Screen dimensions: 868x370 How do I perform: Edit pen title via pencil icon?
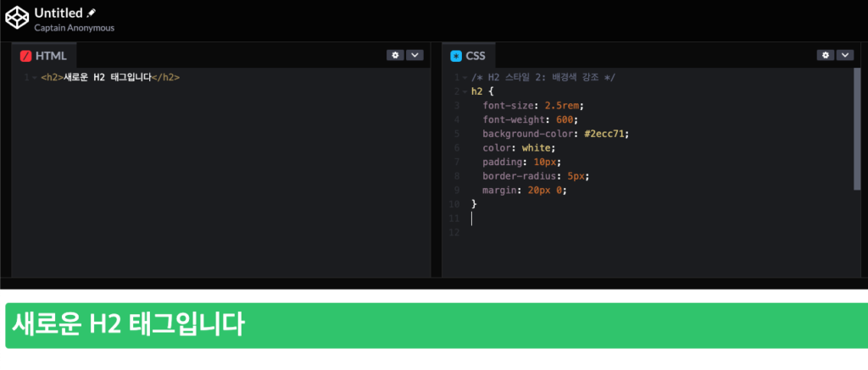[92, 13]
